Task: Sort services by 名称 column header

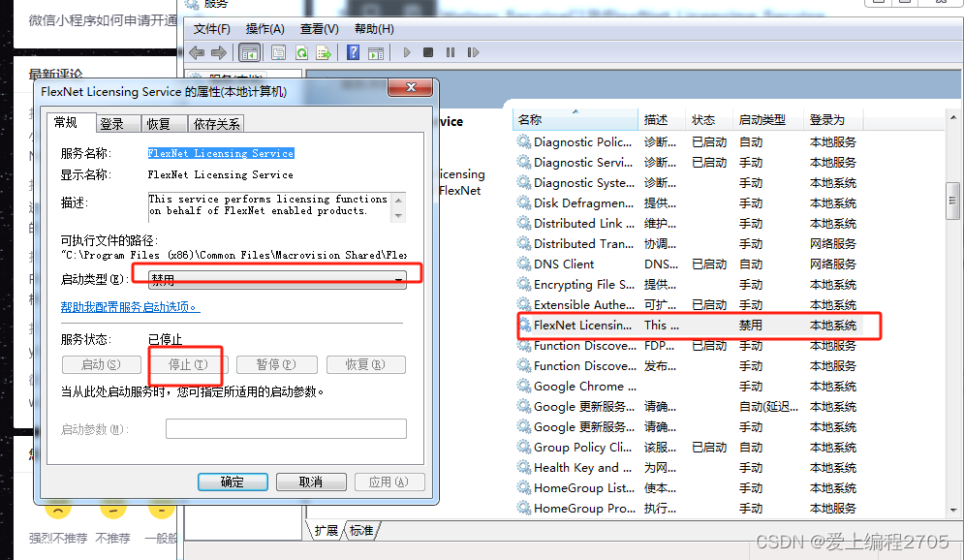Action: click(575, 120)
